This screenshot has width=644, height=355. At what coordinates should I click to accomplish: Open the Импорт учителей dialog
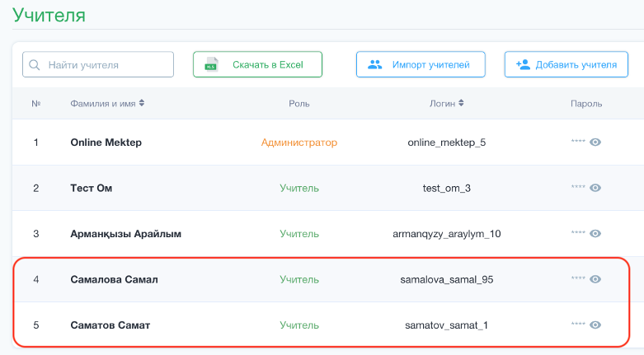pyautogui.click(x=421, y=64)
